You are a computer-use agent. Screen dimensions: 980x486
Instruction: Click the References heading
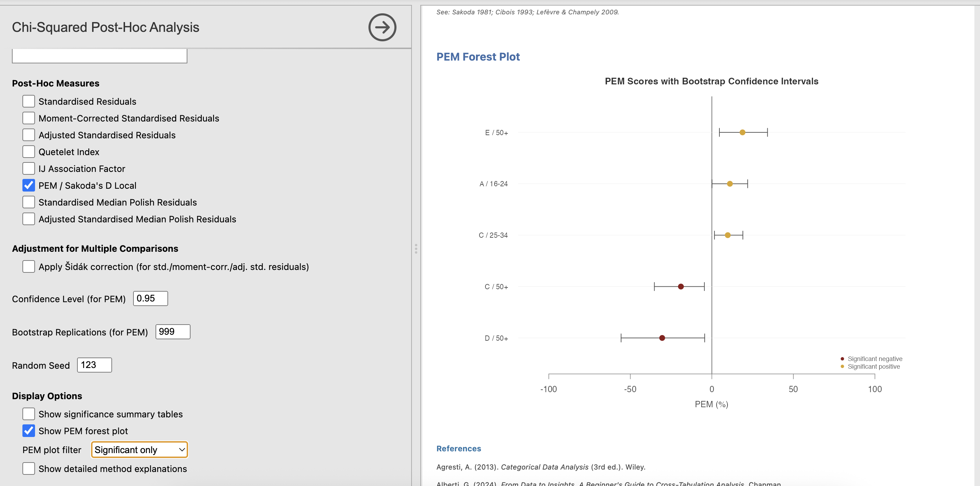click(x=458, y=448)
